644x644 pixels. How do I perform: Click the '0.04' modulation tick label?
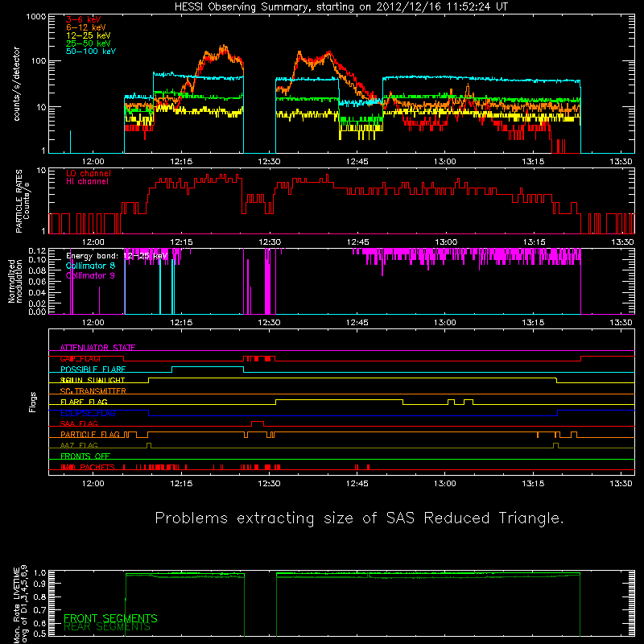pos(37,292)
